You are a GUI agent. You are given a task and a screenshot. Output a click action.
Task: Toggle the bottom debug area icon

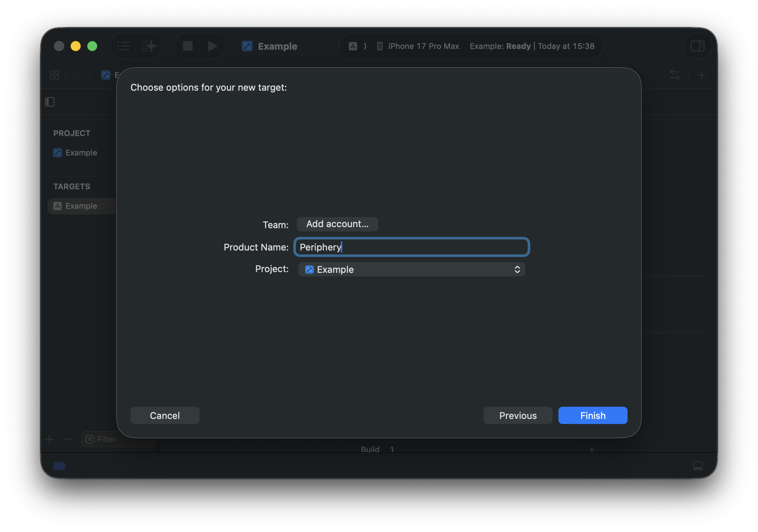point(698,466)
